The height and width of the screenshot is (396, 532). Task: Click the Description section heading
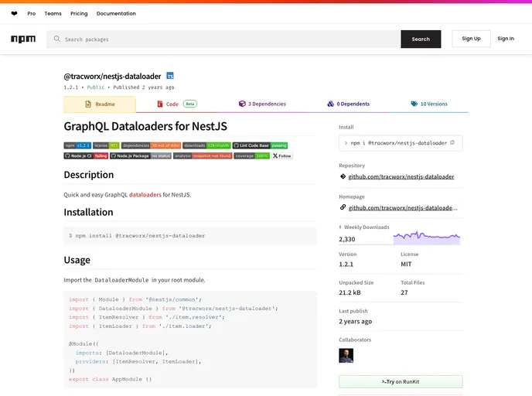89,175
